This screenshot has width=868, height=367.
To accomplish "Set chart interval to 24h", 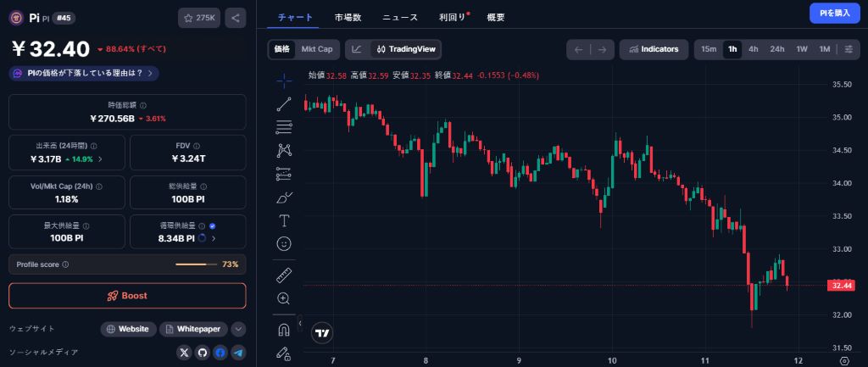I will tap(777, 49).
